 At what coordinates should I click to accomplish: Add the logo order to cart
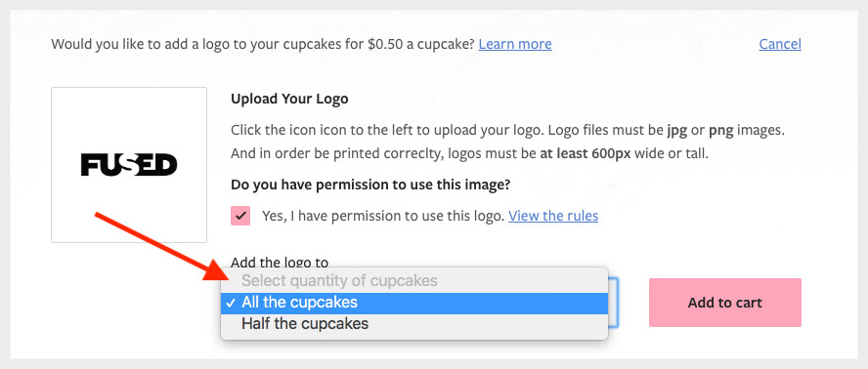[x=725, y=303]
